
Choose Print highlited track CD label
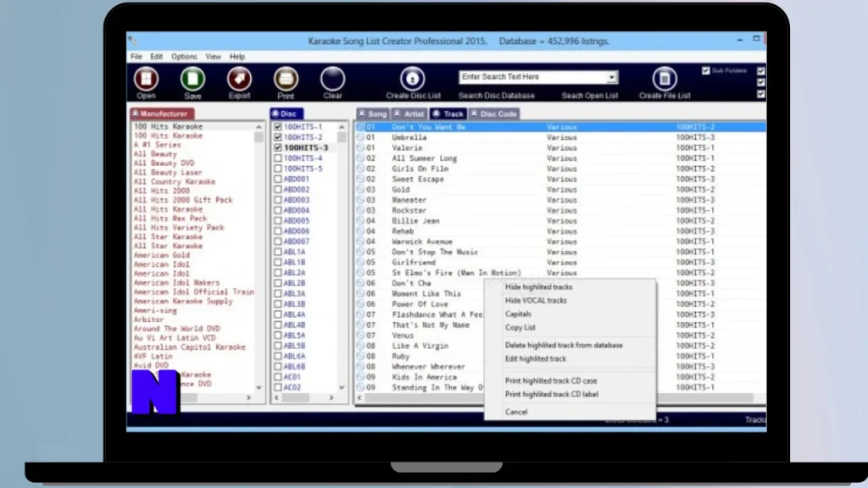tap(551, 394)
